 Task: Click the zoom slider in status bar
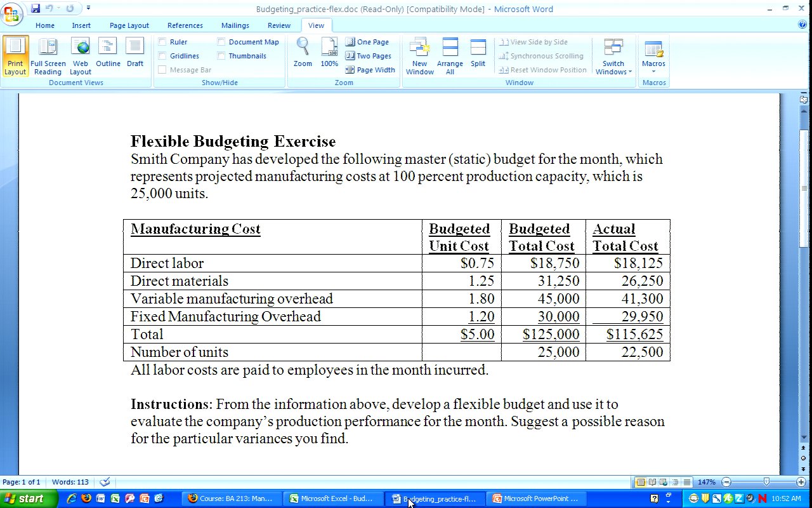pyautogui.click(x=766, y=482)
